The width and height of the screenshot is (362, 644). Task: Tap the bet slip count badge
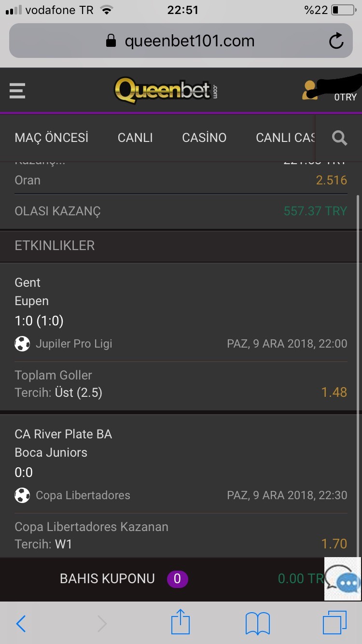point(177,579)
